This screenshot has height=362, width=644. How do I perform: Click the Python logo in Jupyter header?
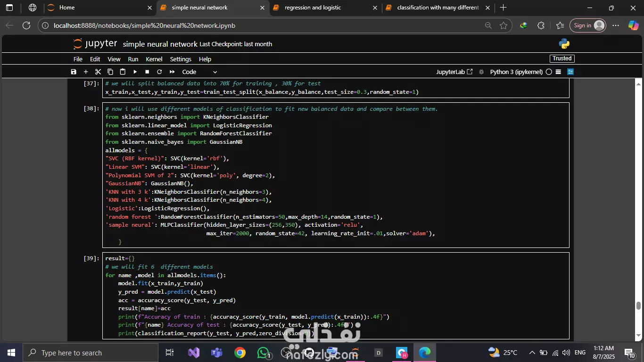click(564, 44)
